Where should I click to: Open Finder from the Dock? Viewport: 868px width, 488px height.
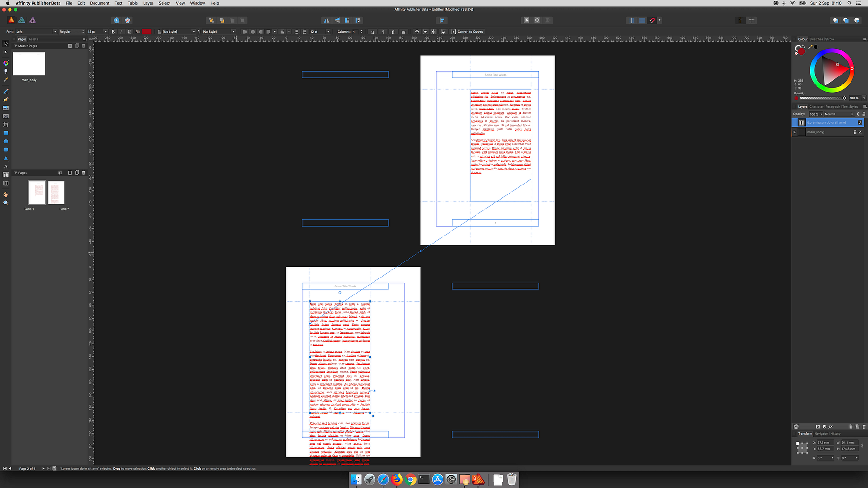coord(357,480)
